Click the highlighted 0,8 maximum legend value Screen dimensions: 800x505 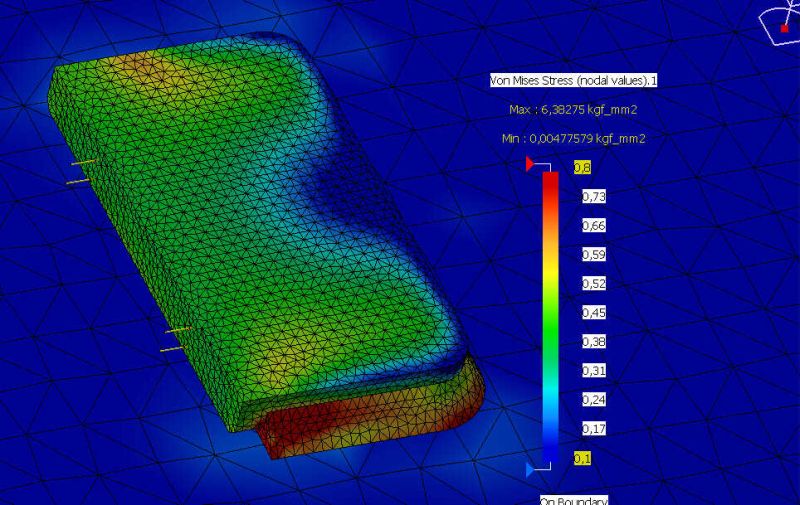pyautogui.click(x=581, y=168)
